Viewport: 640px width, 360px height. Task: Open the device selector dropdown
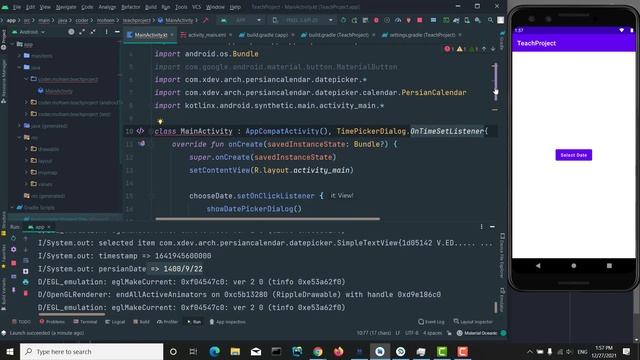303,20
